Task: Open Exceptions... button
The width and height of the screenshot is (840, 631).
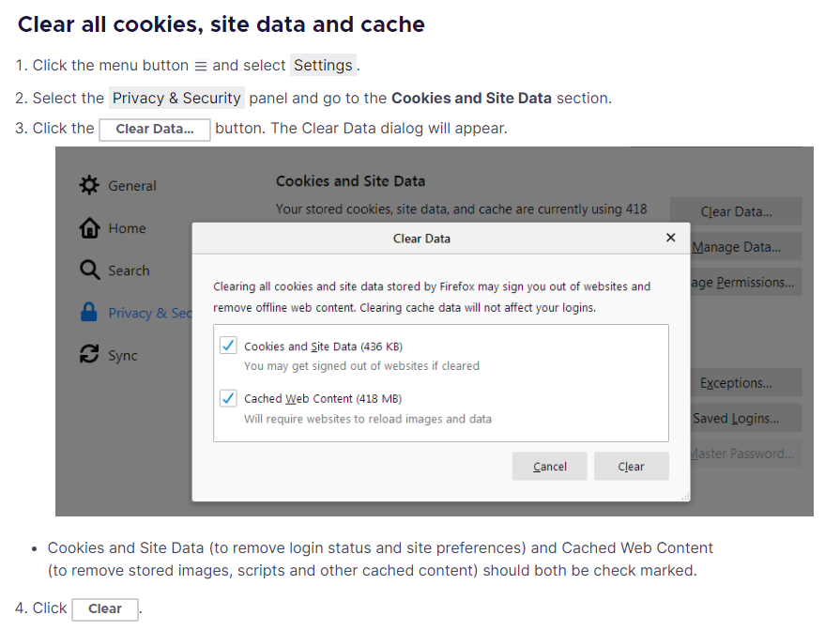Action: 736,383
